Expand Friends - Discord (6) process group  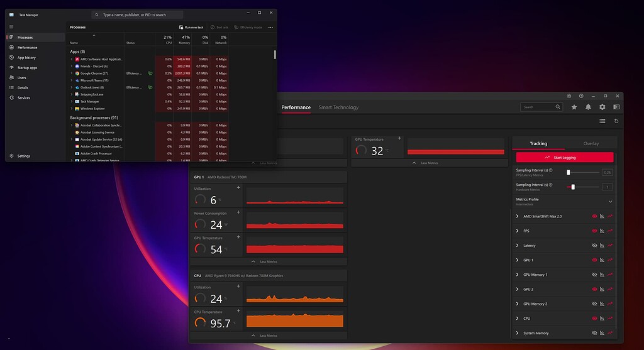(x=72, y=66)
